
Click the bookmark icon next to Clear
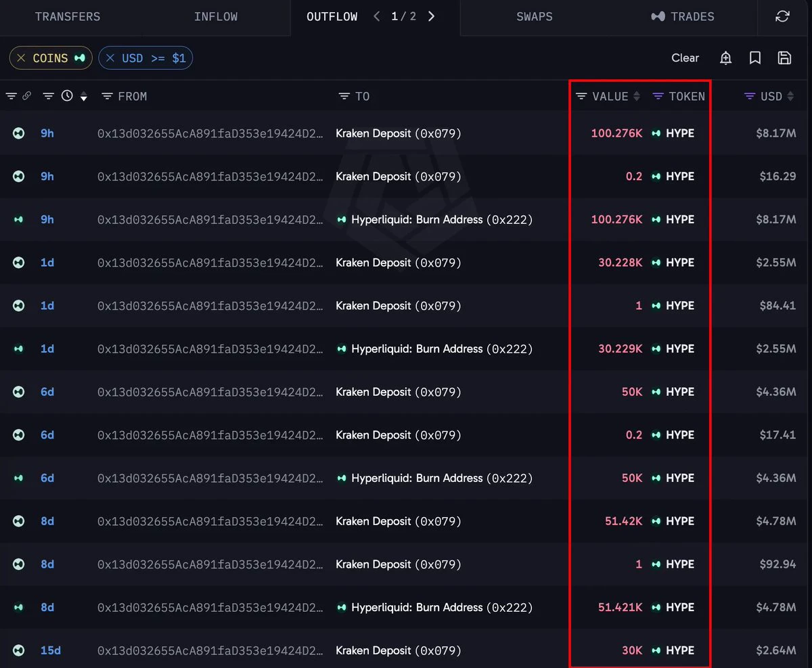755,58
